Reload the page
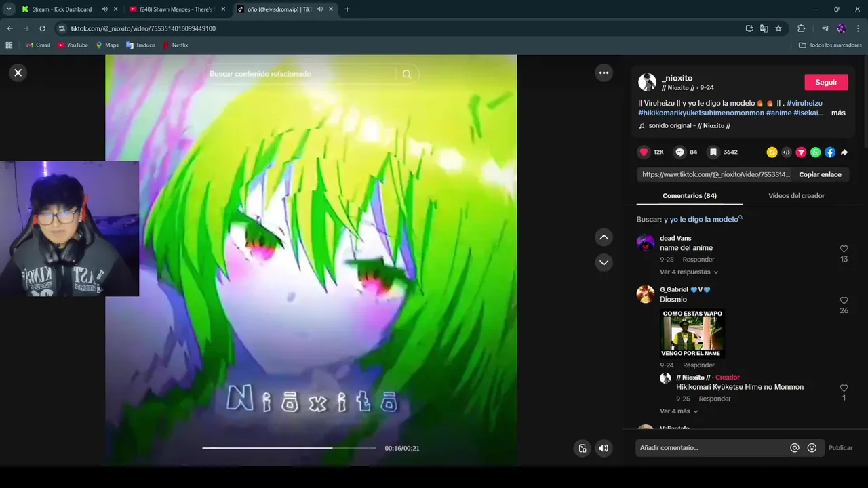Image resolution: width=868 pixels, height=488 pixels. [42, 28]
